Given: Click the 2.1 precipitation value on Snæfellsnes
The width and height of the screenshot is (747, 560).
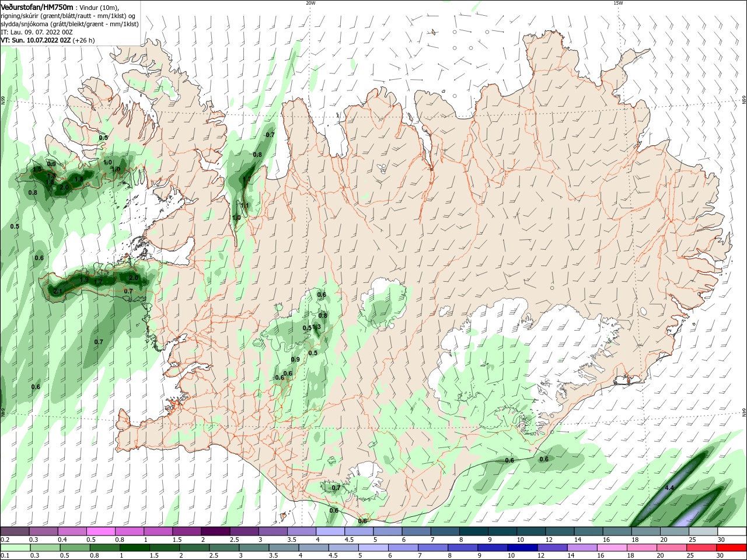Looking at the screenshot, I should tap(57, 291).
